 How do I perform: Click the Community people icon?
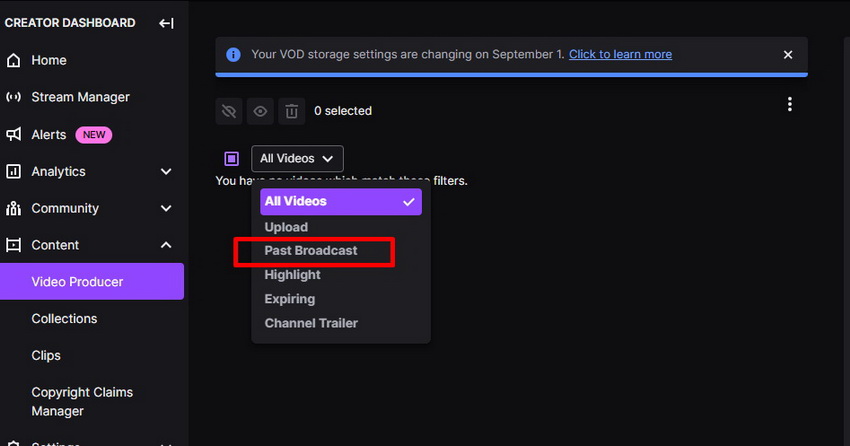[14, 208]
